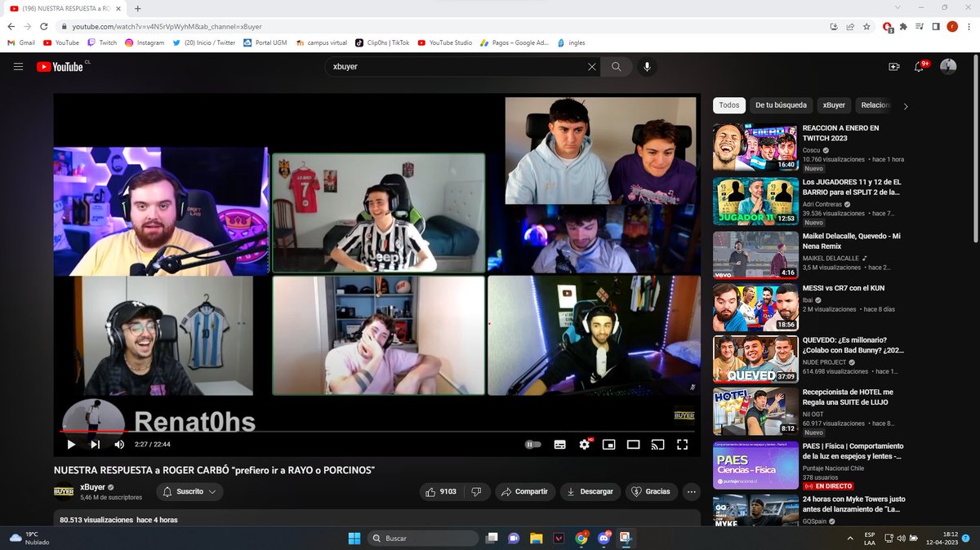Screen dimensions: 980x550
Task: Open the Create video icon
Action: click(x=894, y=67)
